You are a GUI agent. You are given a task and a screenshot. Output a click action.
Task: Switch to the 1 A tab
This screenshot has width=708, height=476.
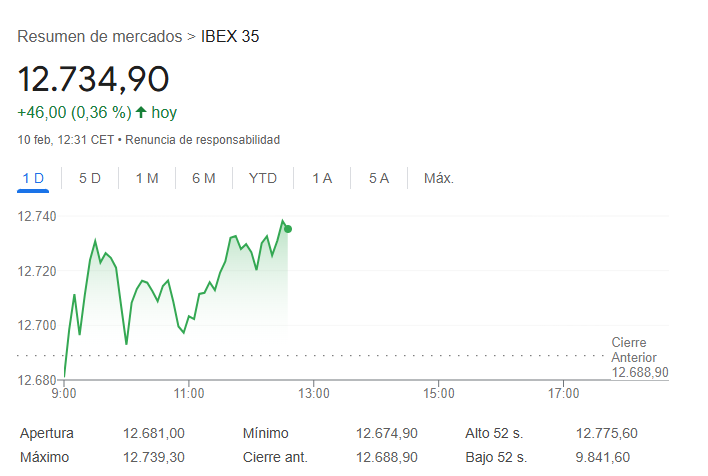(322, 178)
